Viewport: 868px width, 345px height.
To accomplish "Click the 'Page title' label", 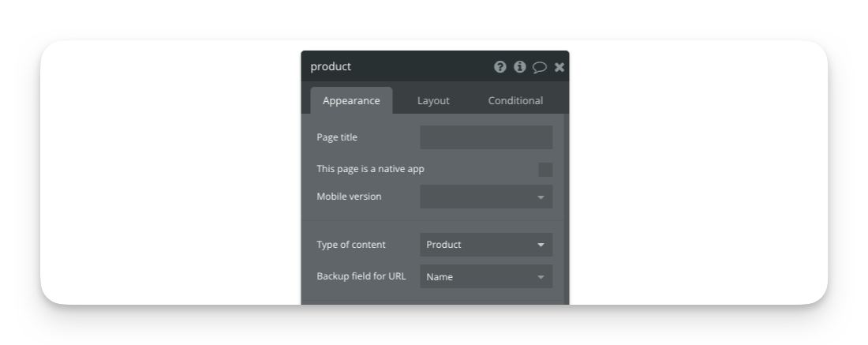I will [x=337, y=137].
